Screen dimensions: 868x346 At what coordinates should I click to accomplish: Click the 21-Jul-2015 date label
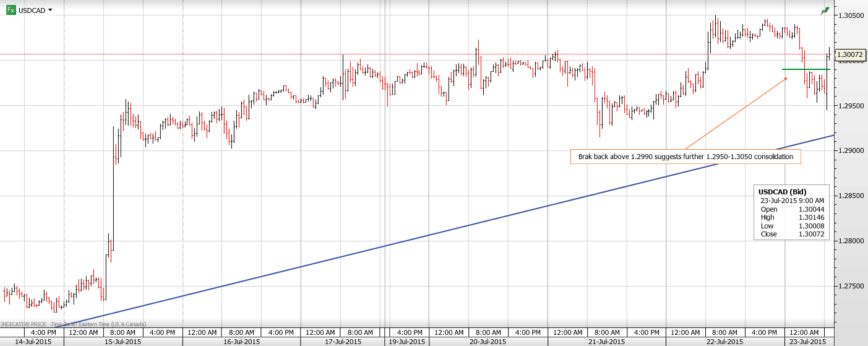606,342
